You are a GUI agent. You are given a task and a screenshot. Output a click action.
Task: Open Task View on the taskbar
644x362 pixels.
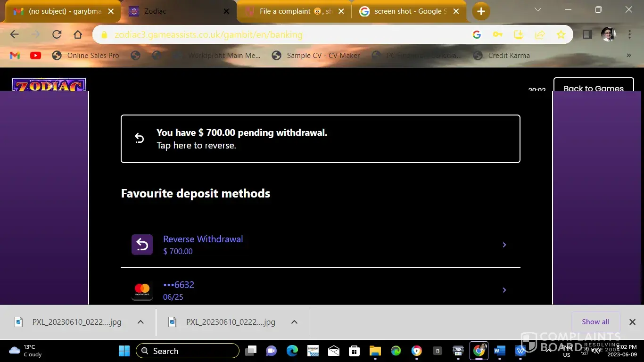[x=251, y=351]
